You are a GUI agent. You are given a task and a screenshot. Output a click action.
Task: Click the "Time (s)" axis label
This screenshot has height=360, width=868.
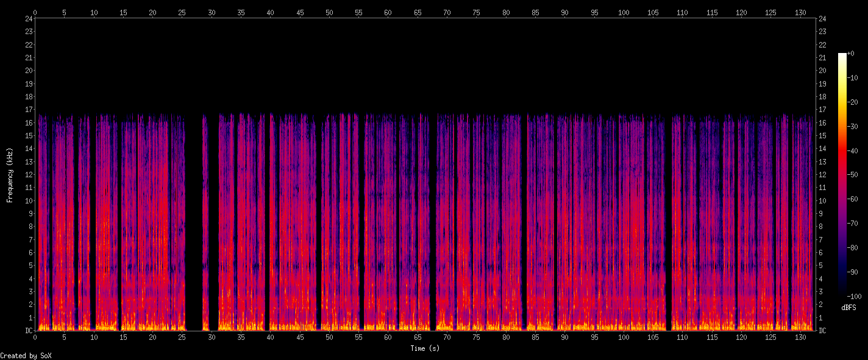point(425,348)
